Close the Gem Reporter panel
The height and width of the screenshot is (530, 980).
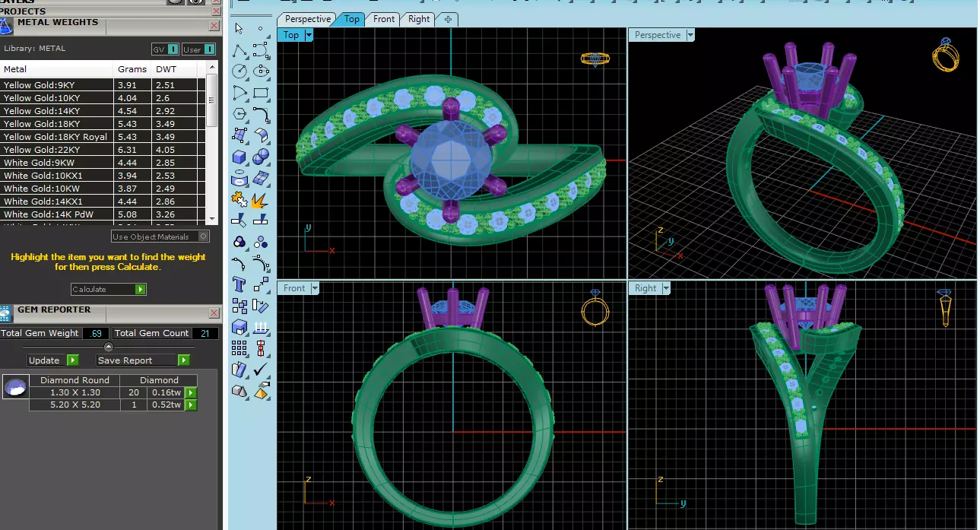point(214,313)
